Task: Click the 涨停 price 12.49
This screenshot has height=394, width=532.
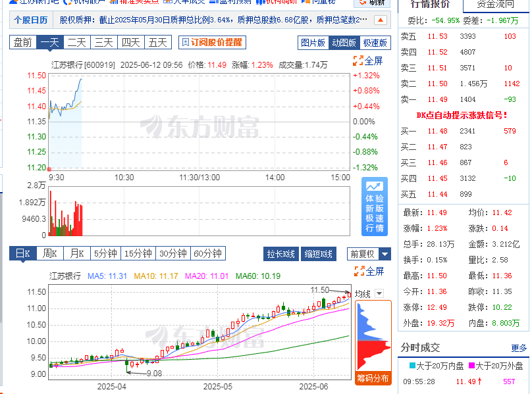Action: (x=437, y=308)
